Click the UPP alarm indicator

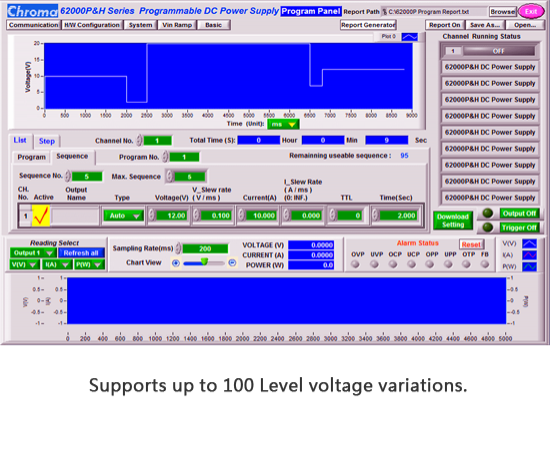point(448,264)
